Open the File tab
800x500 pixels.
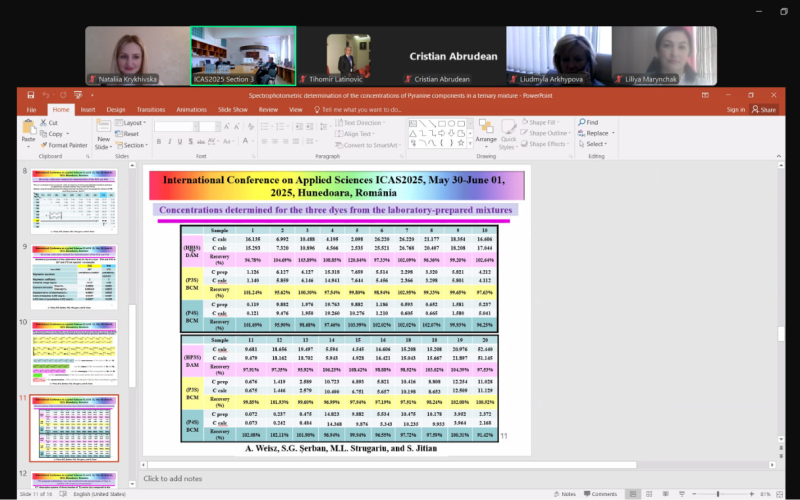pyautogui.click(x=32, y=110)
